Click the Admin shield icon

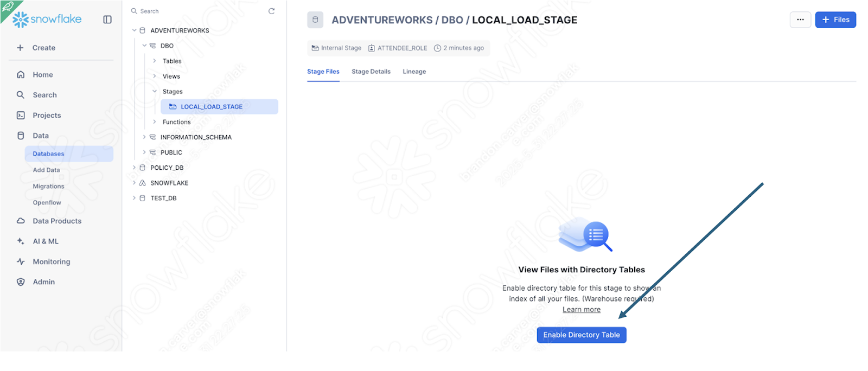(21, 282)
